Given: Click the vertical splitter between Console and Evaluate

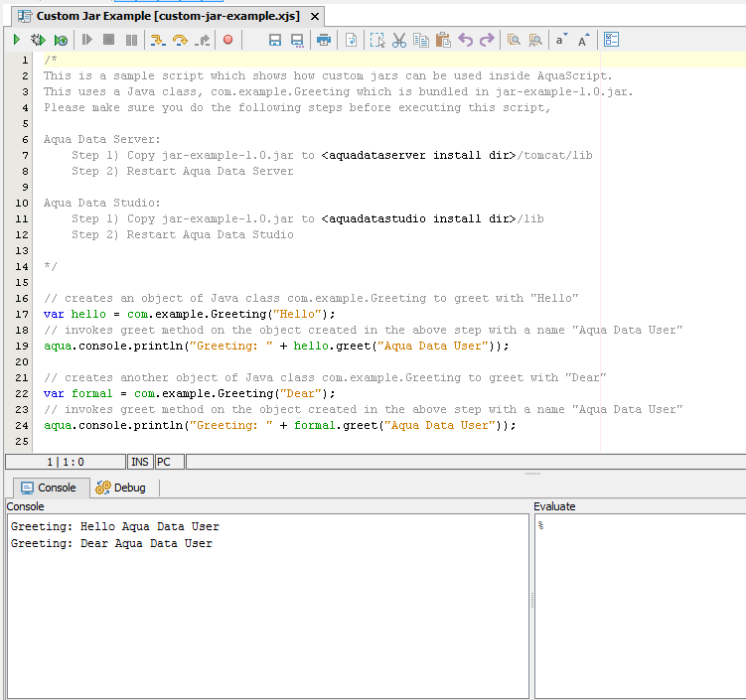Looking at the screenshot, I should [x=531, y=600].
